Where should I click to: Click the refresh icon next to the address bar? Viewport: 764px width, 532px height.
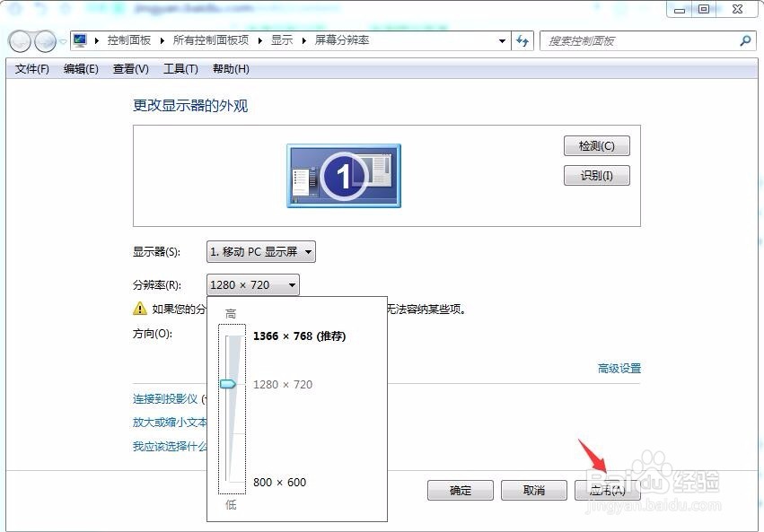[x=523, y=41]
